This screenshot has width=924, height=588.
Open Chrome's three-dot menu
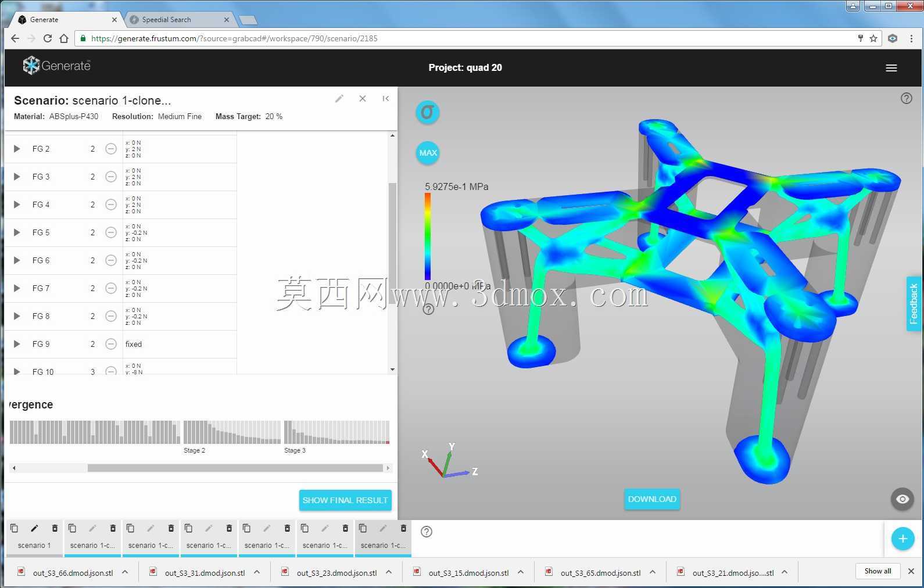[x=911, y=38]
